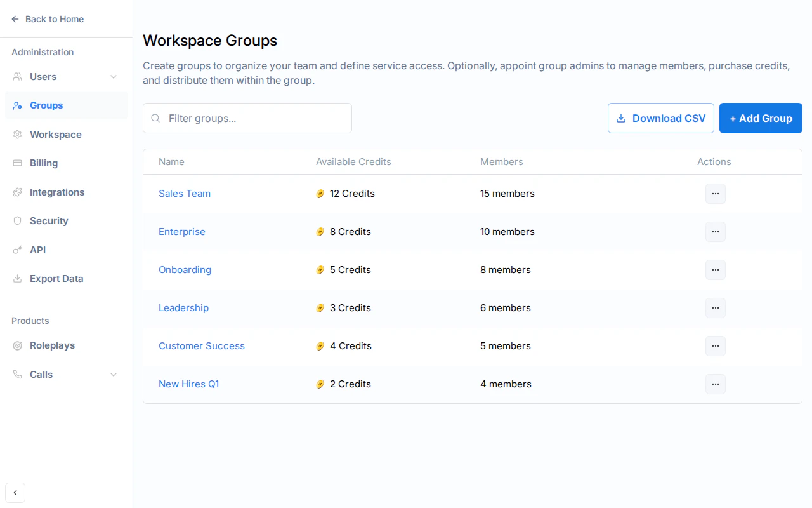Open the actions menu for Enterprise group
Image resolution: width=812 pixels, height=508 pixels.
(715, 232)
